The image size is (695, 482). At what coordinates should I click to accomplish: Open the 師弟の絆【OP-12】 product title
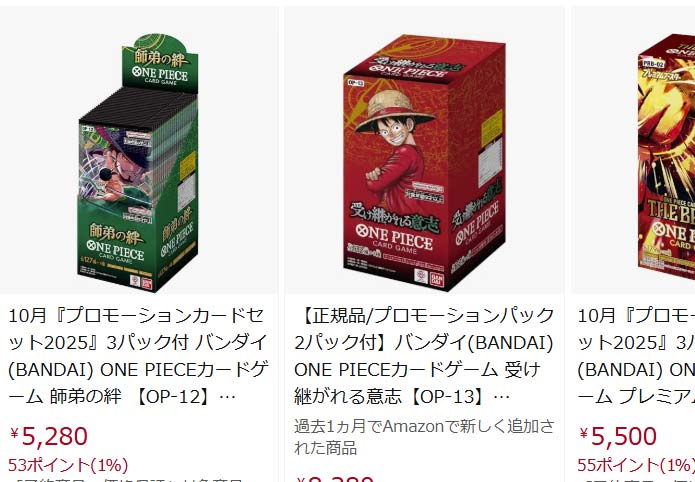[x=139, y=356]
